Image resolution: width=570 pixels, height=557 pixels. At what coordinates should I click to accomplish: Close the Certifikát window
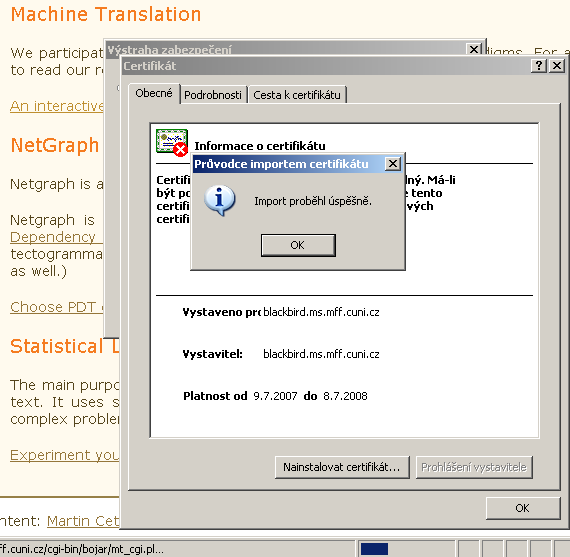[x=557, y=66]
